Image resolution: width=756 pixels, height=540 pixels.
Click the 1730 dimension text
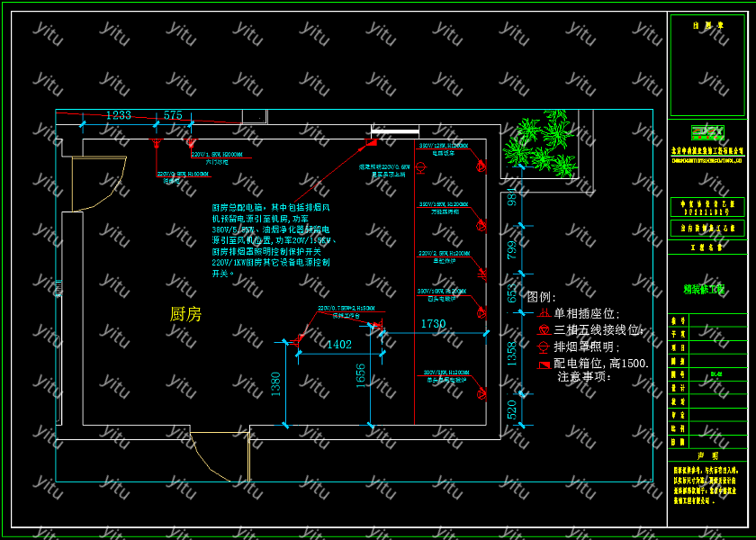tap(433, 323)
